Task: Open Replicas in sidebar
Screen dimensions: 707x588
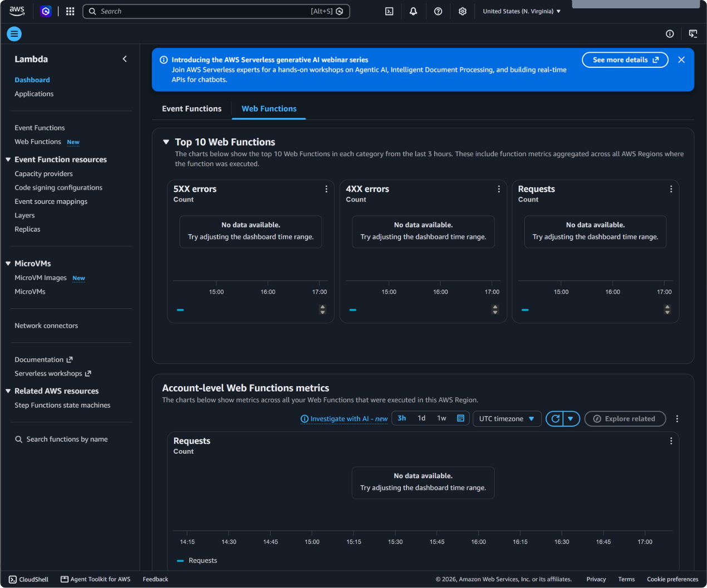Action: point(27,229)
